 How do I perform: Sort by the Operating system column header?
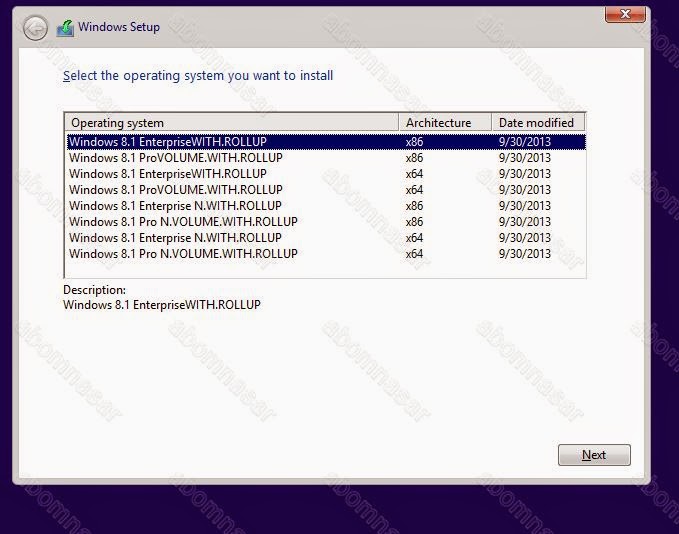(231, 123)
